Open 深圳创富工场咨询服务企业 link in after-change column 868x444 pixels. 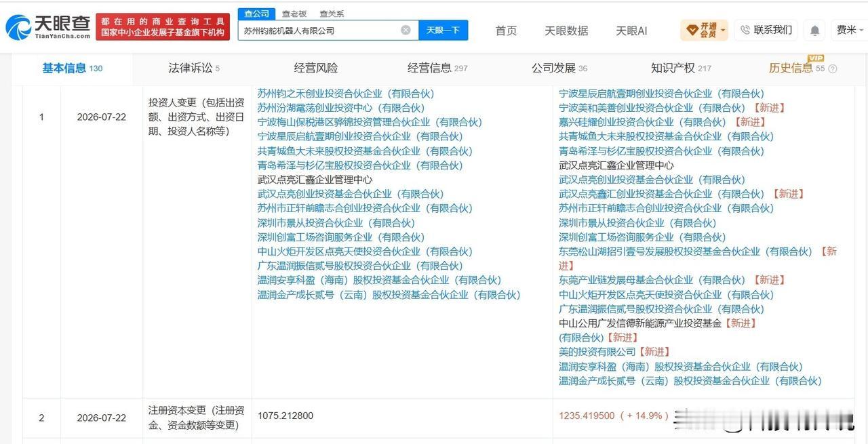pos(642,237)
